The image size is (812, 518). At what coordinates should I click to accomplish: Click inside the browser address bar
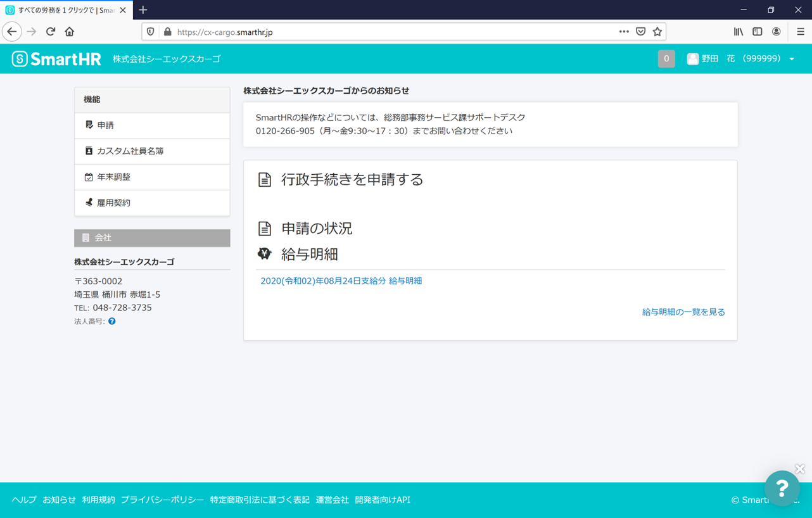pyautogui.click(x=380, y=31)
